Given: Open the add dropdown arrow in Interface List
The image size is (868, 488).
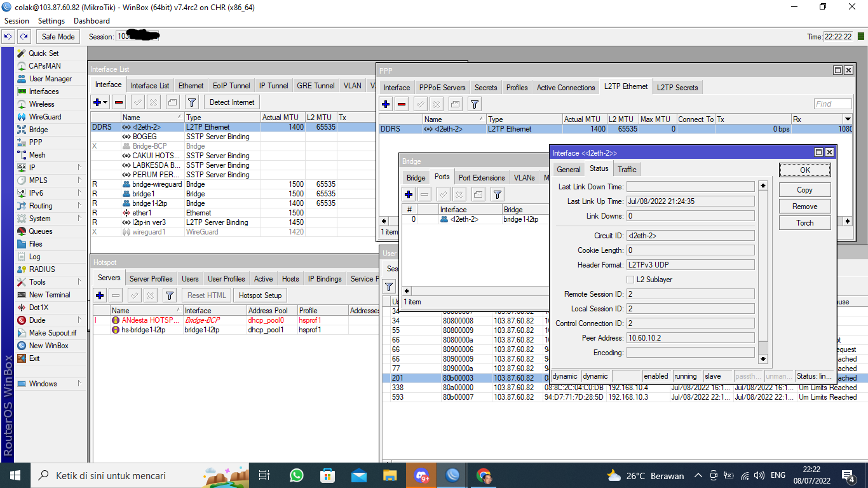Looking at the screenshot, I should (x=105, y=102).
